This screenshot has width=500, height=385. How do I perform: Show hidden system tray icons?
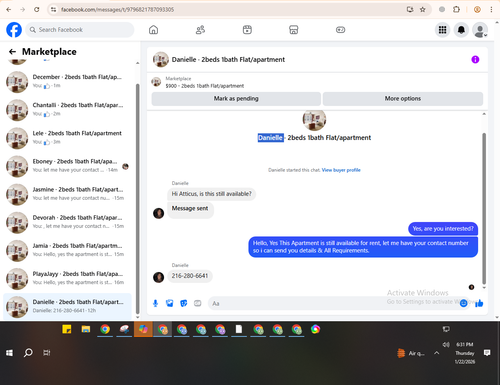click(x=436, y=353)
